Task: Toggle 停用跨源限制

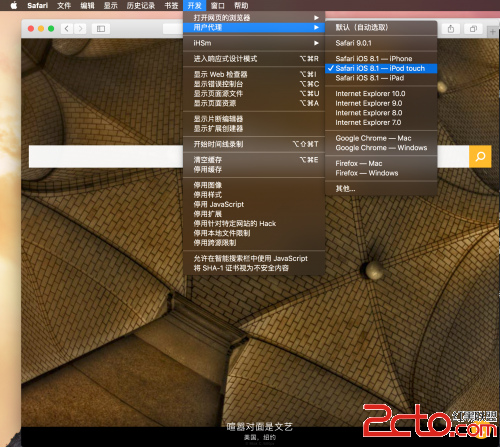Action: coord(254,243)
